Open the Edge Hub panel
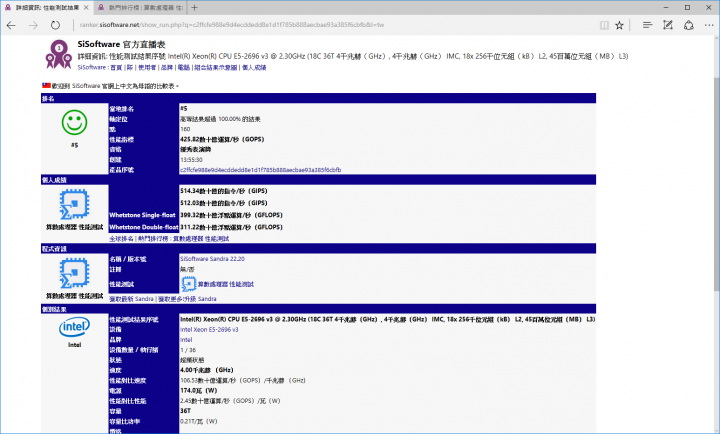 pos(647,25)
